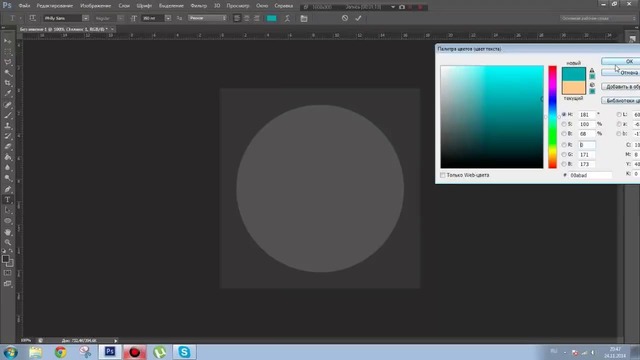Click the not web-safe cube icon
640x360 pixels.
[x=592, y=85]
